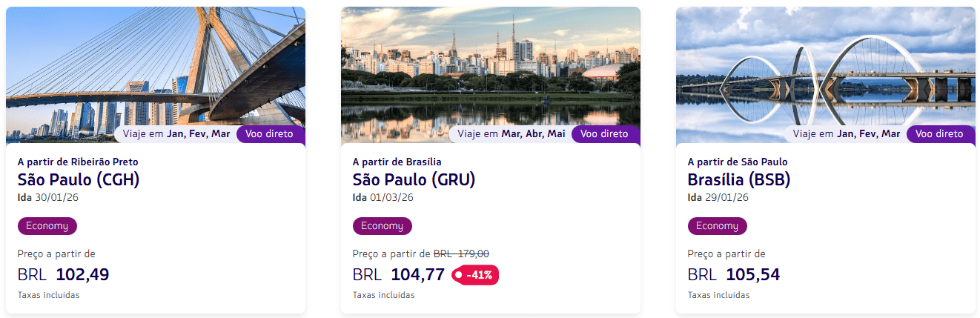Click the "Viaje em Mar, Abr, Mai" badge
The height and width of the screenshot is (318, 980).
[511, 134]
